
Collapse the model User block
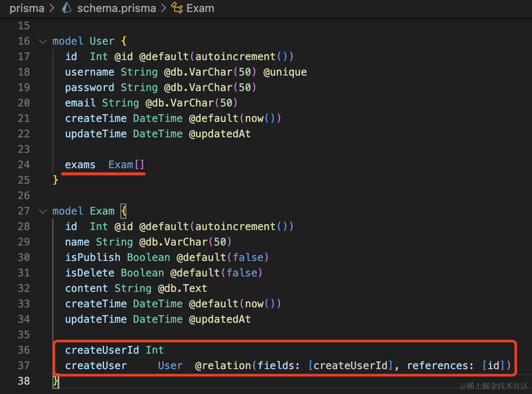[43, 41]
